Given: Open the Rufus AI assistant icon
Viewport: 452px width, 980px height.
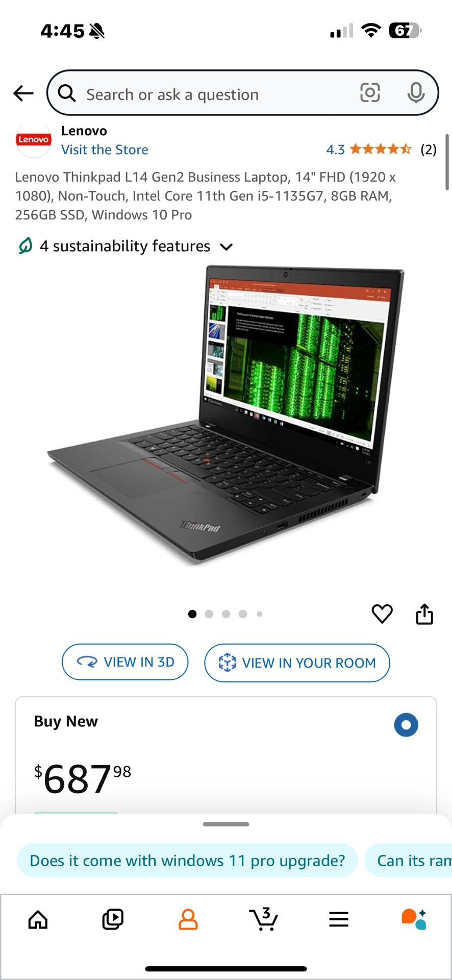Looking at the screenshot, I should pyautogui.click(x=414, y=919).
